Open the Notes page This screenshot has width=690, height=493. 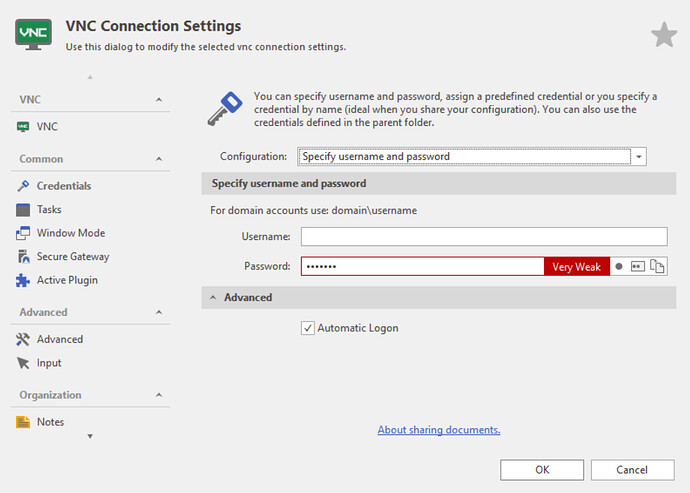click(x=50, y=422)
